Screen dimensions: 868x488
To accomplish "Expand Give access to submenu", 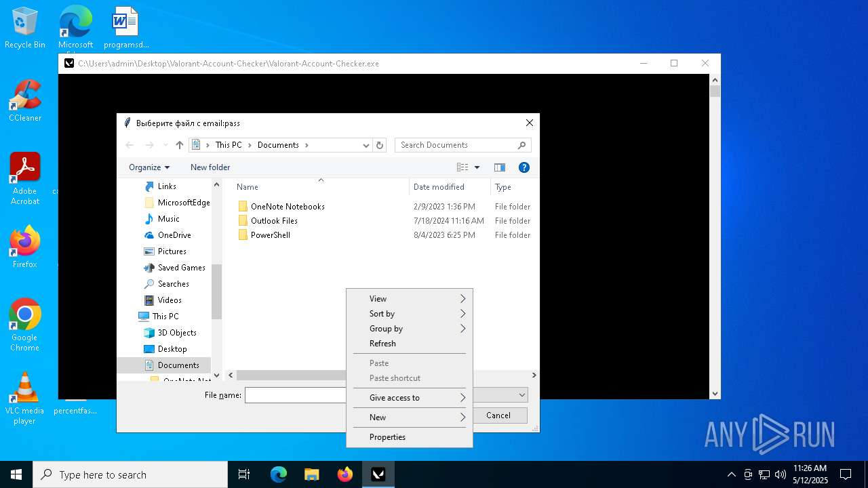I will point(410,398).
